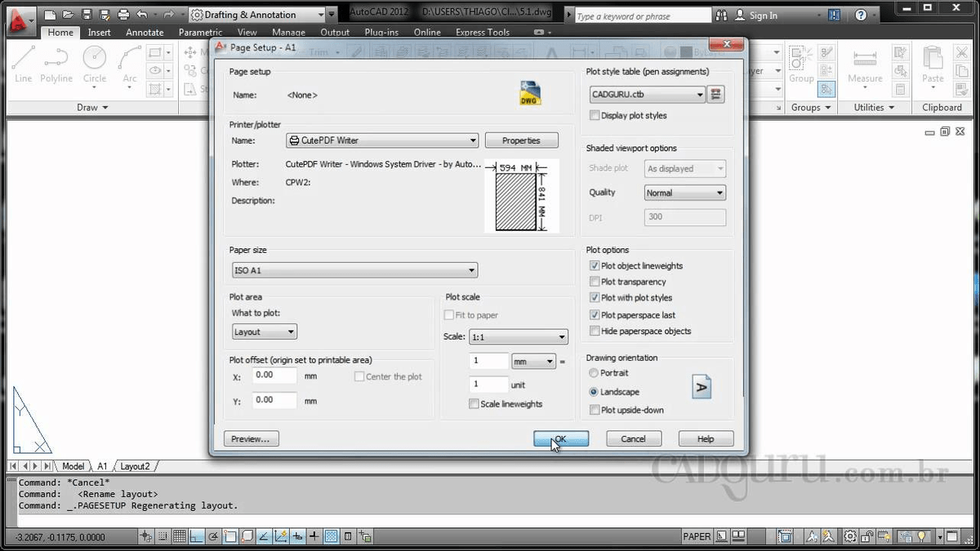Select the Circle tool in the Draw panel
Viewport: 980px width, 551px height.
coord(95,64)
